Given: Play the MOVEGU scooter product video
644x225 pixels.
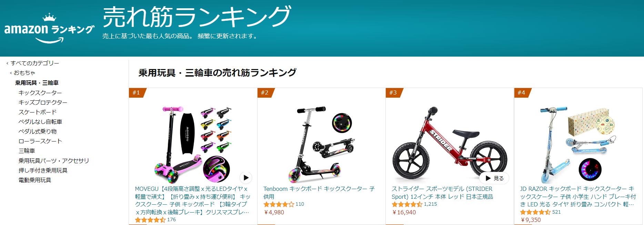Looking at the screenshot, I should tap(245, 178).
